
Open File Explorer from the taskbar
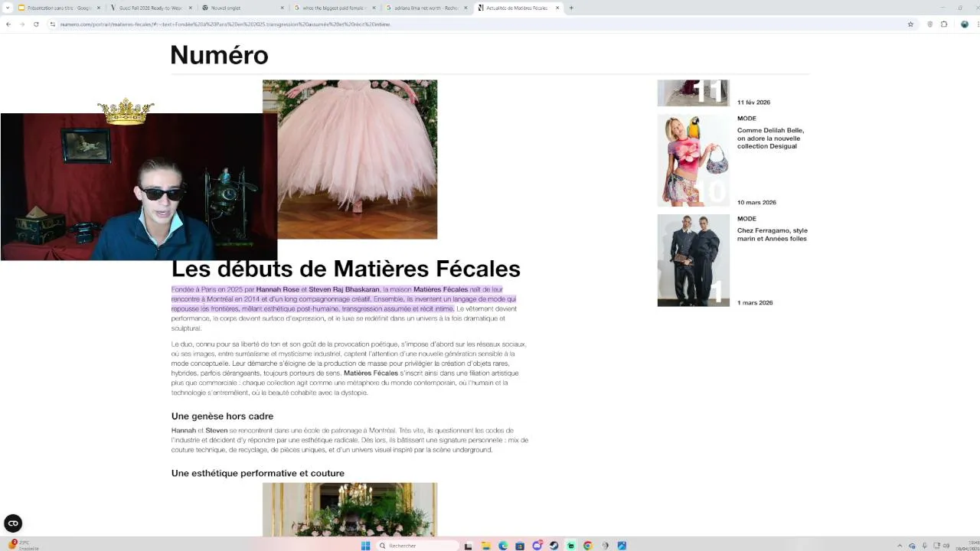tap(486, 546)
